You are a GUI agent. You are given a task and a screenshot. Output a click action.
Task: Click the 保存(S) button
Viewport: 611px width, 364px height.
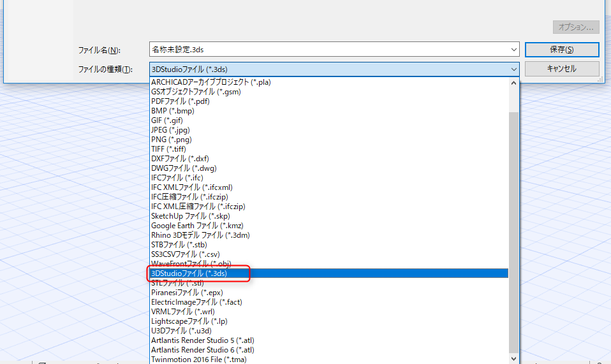point(561,50)
